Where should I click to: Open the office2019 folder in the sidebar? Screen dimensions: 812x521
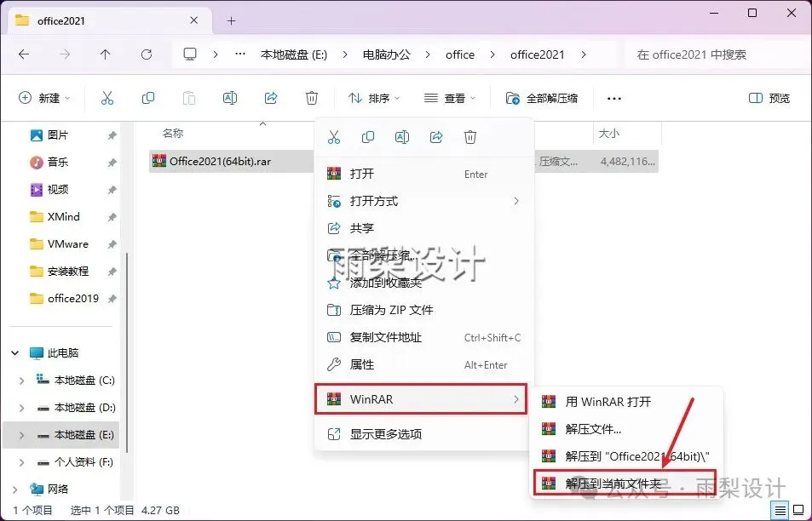click(72, 299)
